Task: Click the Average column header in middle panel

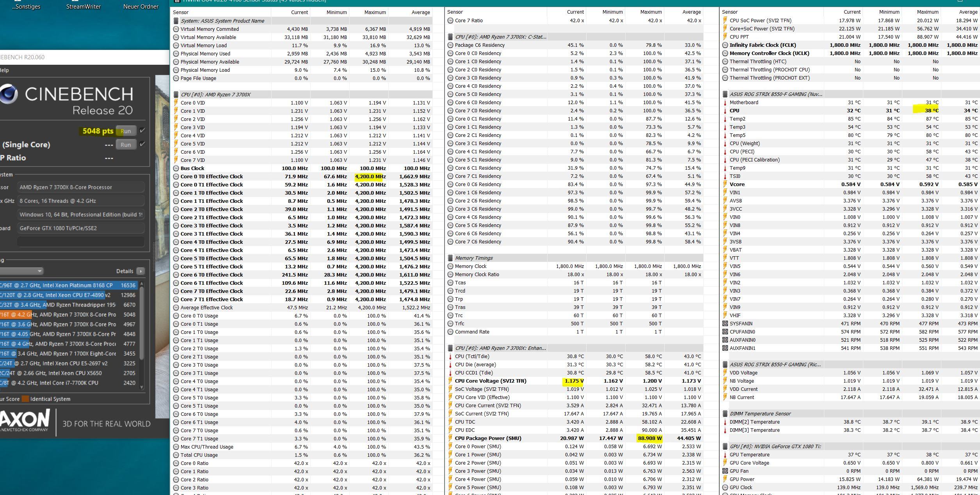Action: click(684, 12)
